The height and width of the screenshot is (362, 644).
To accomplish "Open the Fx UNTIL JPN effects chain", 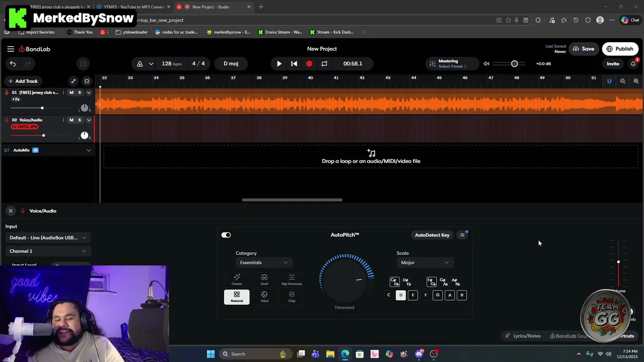I will coord(25,127).
